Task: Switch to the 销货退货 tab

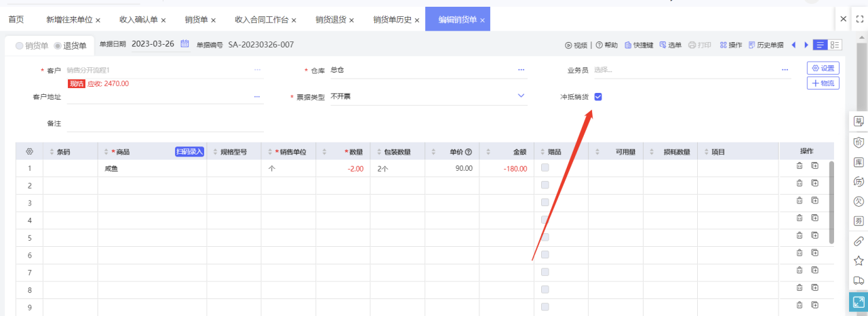Action: [x=331, y=20]
